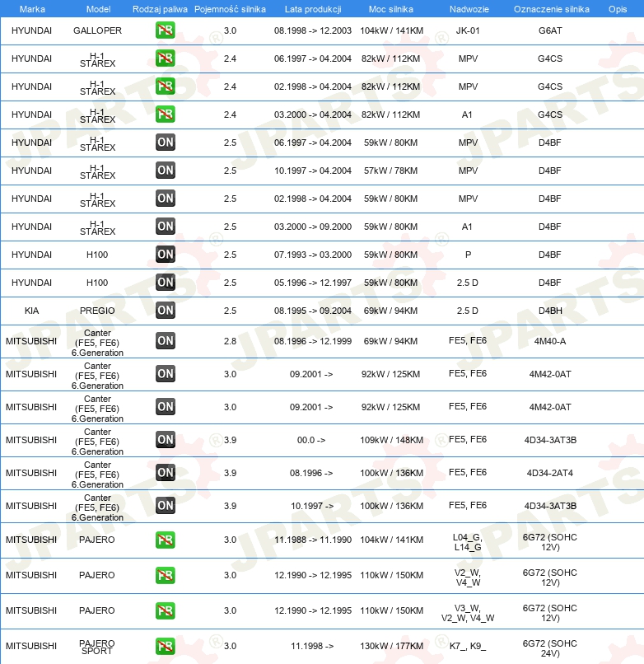Select engine code G6AT
This screenshot has height=664, width=644.
point(550,30)
